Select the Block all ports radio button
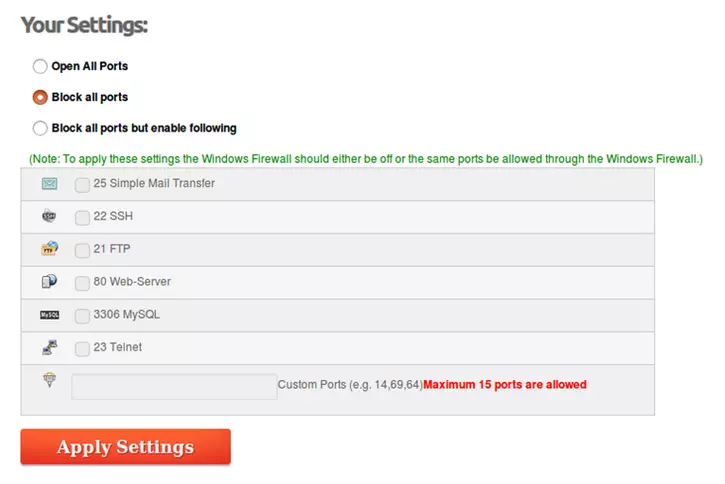 [x=40, y=98]
